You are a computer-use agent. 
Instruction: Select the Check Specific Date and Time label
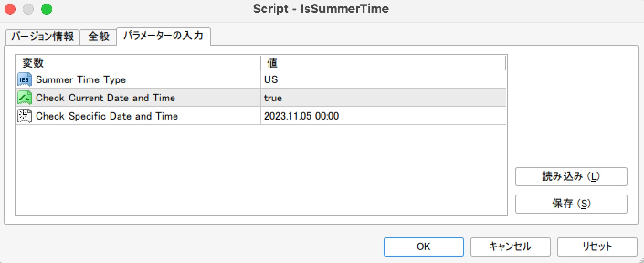[107, 116]
